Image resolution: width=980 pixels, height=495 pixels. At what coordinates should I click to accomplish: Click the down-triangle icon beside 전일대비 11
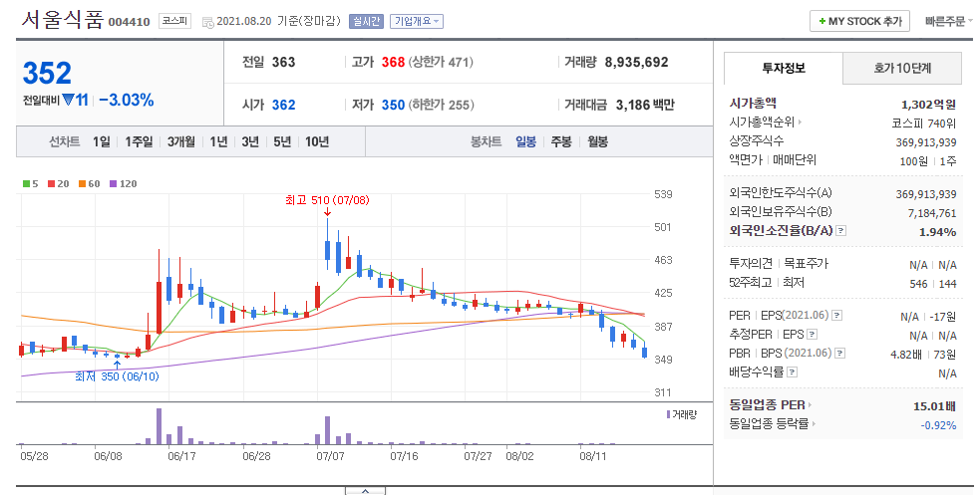point(68,100)
